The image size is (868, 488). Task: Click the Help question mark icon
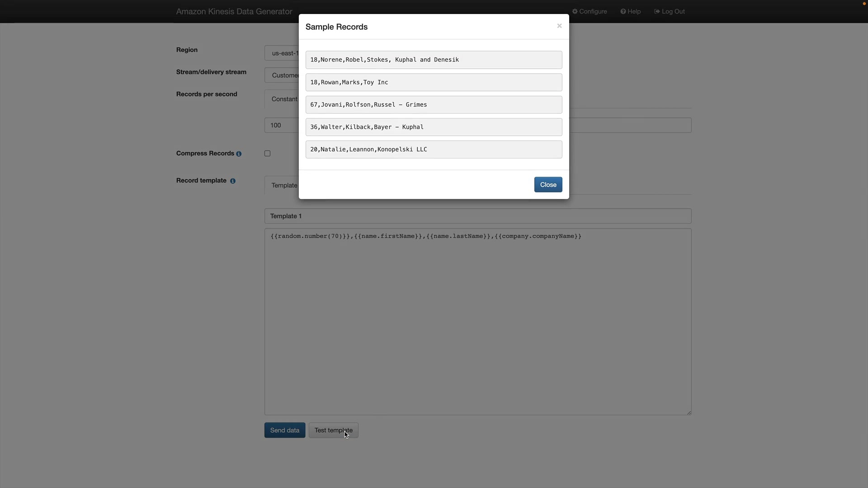tap(623, 11)
